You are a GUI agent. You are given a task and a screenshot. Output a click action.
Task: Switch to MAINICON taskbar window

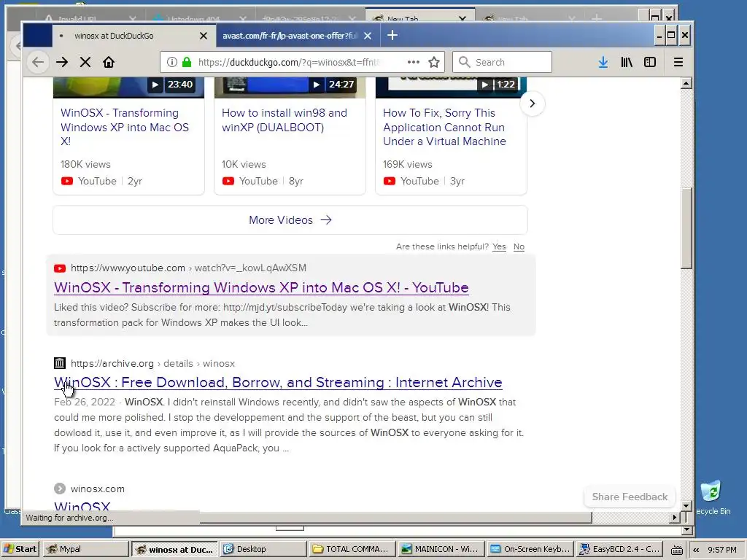441,549
